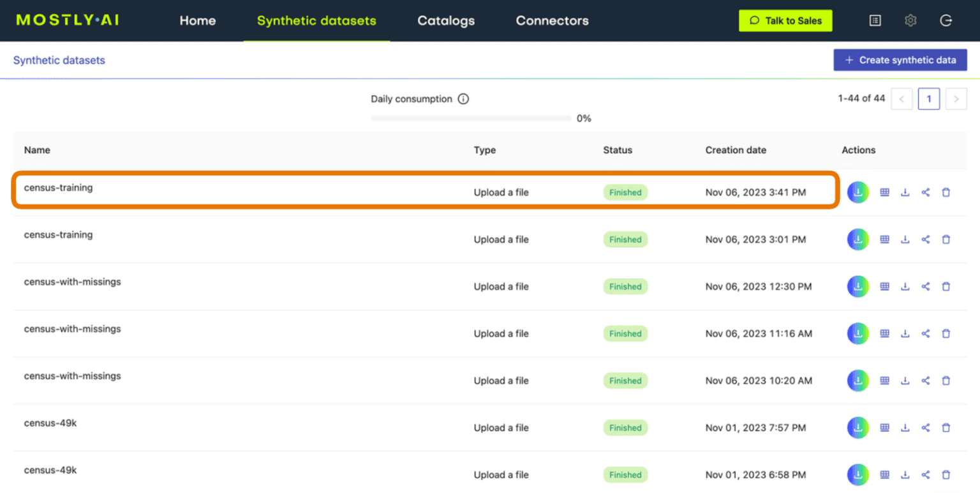Switch to the Catalogs tab
Viewport: 980px width, 493px height.
(x=445, y=20)
